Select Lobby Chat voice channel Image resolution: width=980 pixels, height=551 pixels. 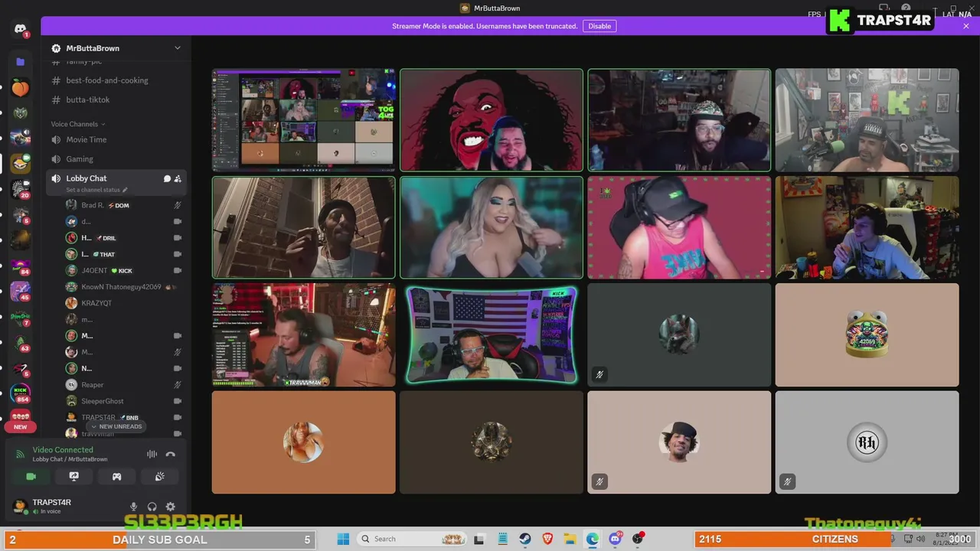(x=87, y=178)
